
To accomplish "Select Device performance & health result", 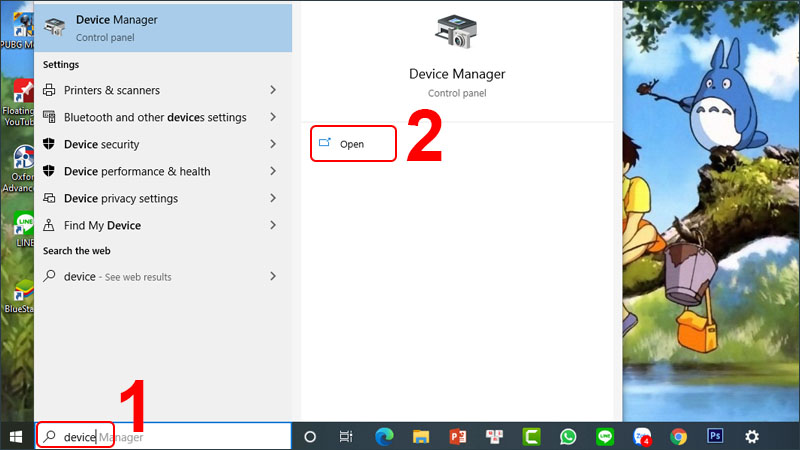I will pyautogui.click(x=163, y=171).
